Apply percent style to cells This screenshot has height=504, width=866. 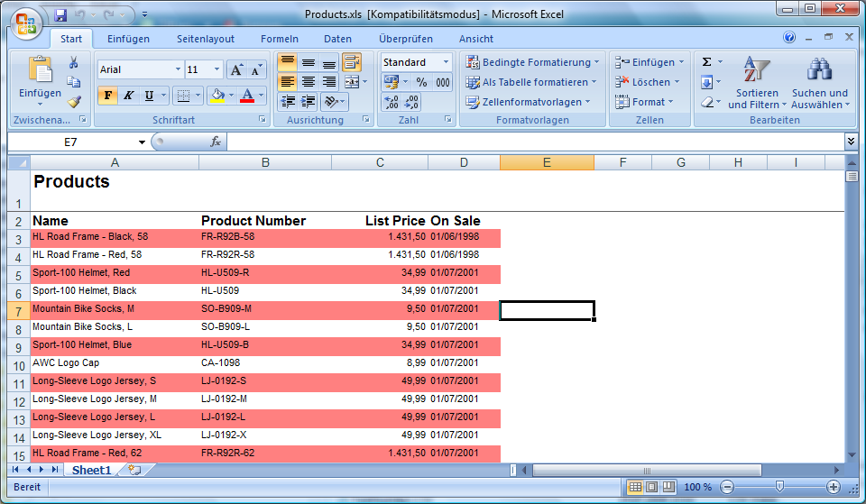point(421,82)
